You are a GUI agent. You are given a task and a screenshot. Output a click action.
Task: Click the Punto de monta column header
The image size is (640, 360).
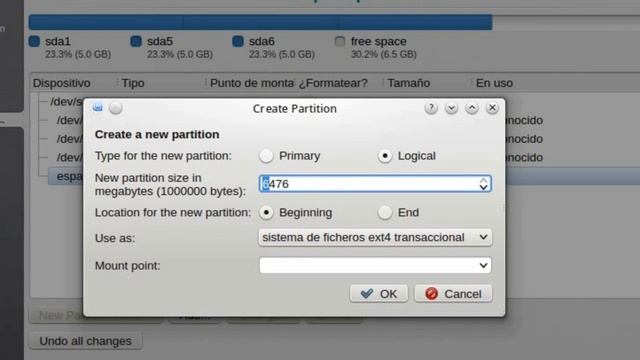[252, 83]
